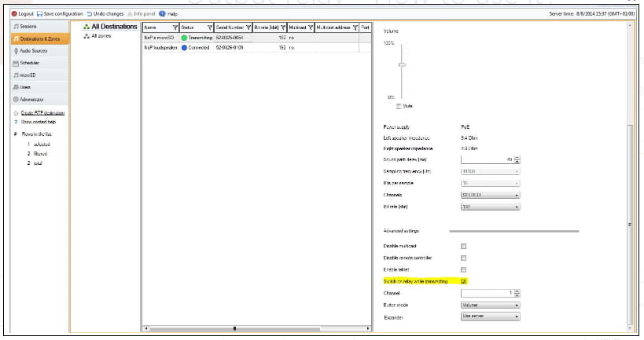Filter the Serial Number column
Viewport: 644px width, 340px height.
248,27
